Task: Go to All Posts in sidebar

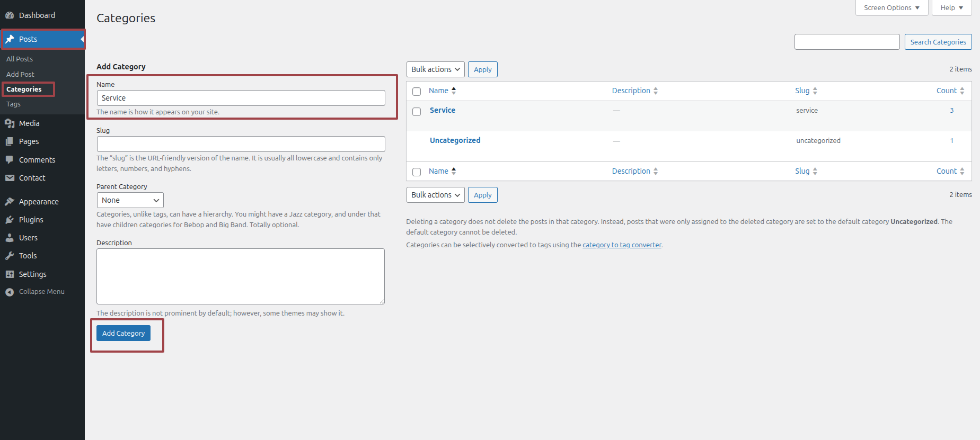Action: click(x=20, y=59)
